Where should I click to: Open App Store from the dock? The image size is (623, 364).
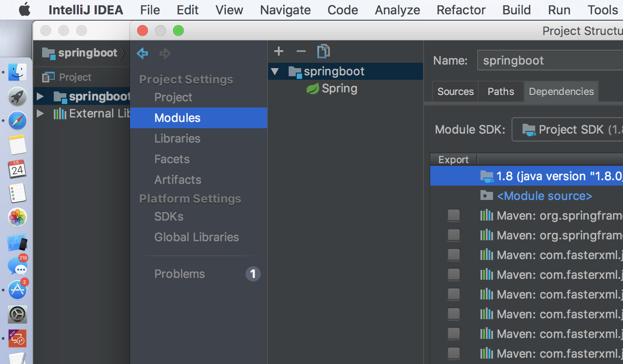pyautogui.click(x=17, y=290)
